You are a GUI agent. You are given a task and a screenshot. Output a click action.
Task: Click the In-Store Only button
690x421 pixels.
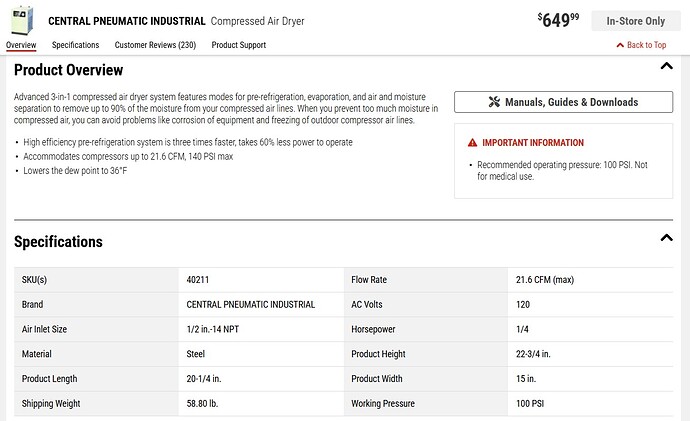pyautogui.click(x=635, y=21)
